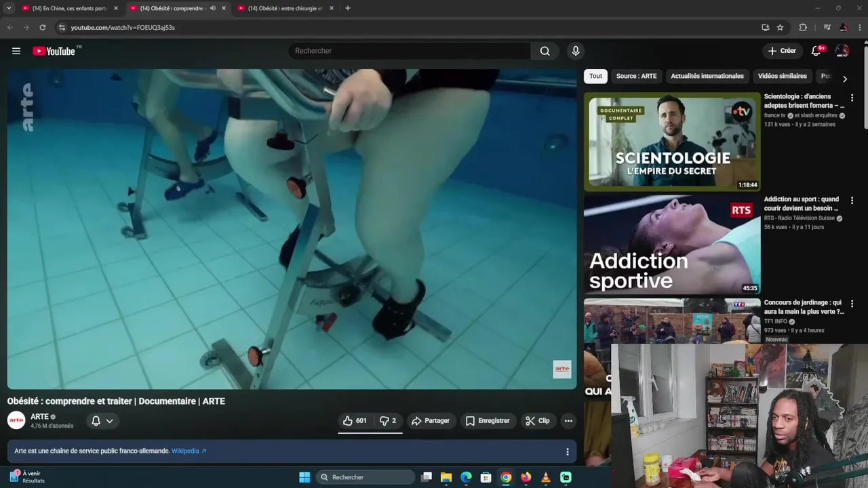This screenshot has height=488, width=868.
Task: Open Firefox from taskbar
Action: click(526, 477)
